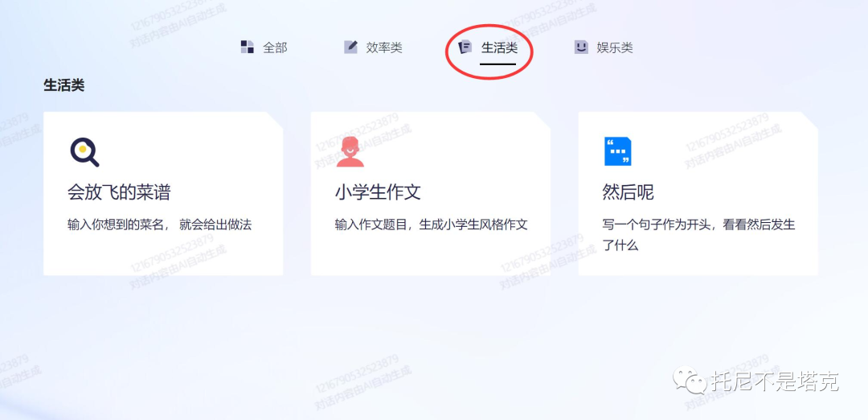Click the frying pan icon on 会放飞的菜谱

point(84,151)
